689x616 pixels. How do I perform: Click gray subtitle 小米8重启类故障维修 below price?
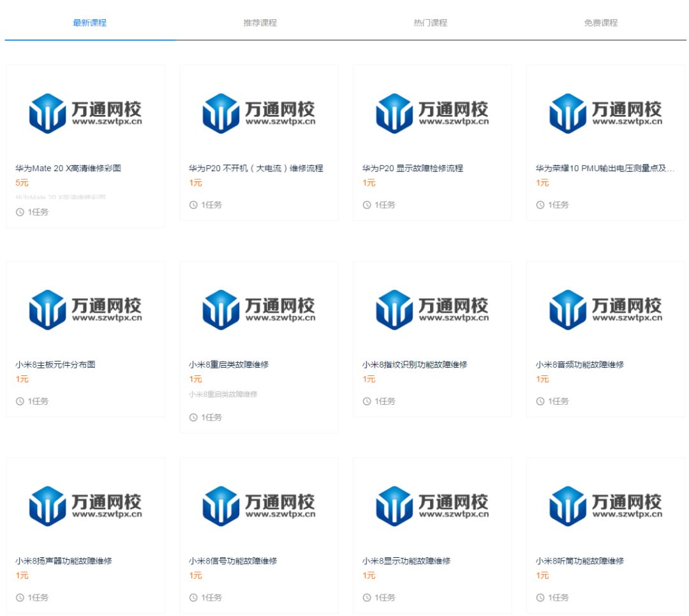[x=223, y=394]
